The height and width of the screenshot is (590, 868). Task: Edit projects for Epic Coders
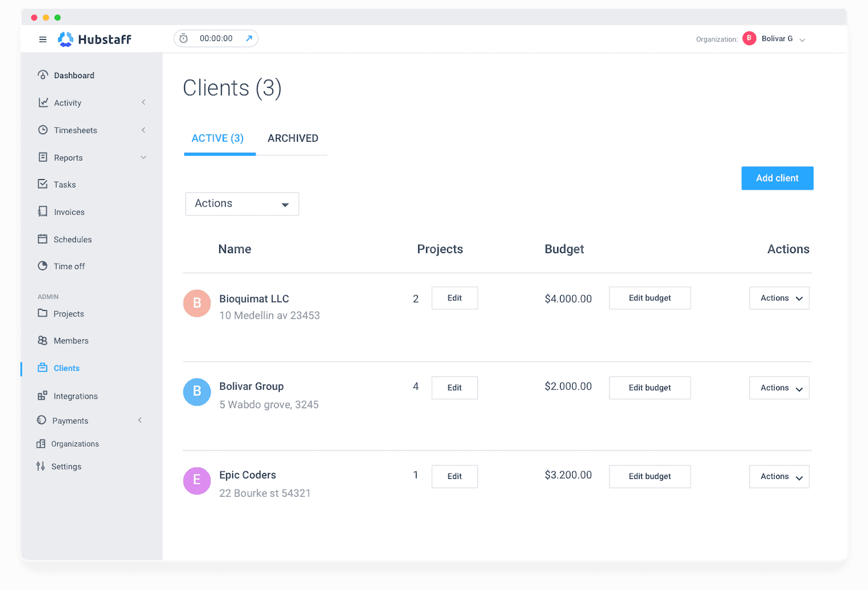click(455, 476)
